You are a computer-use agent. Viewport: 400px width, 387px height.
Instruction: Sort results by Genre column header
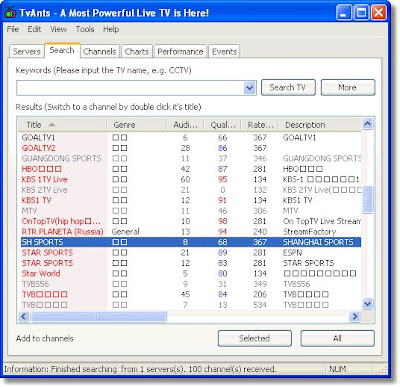[136, 125]
